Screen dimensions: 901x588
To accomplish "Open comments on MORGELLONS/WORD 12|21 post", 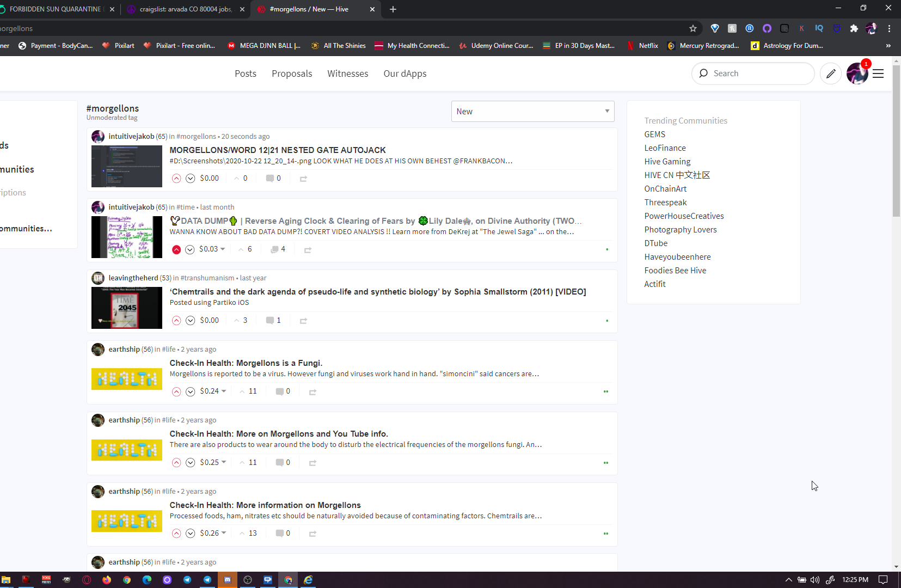I will tap(273, 178).
